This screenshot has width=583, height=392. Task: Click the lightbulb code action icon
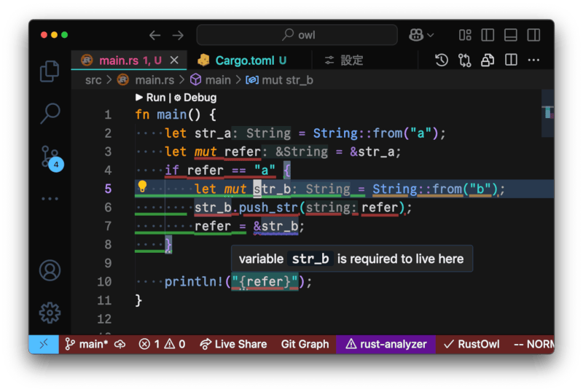coord(143,188)
